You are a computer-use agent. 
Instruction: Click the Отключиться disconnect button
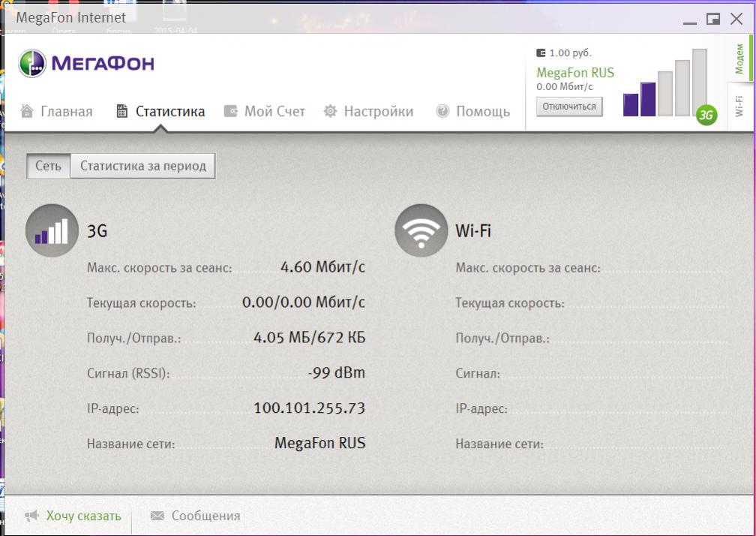(569, 106)
